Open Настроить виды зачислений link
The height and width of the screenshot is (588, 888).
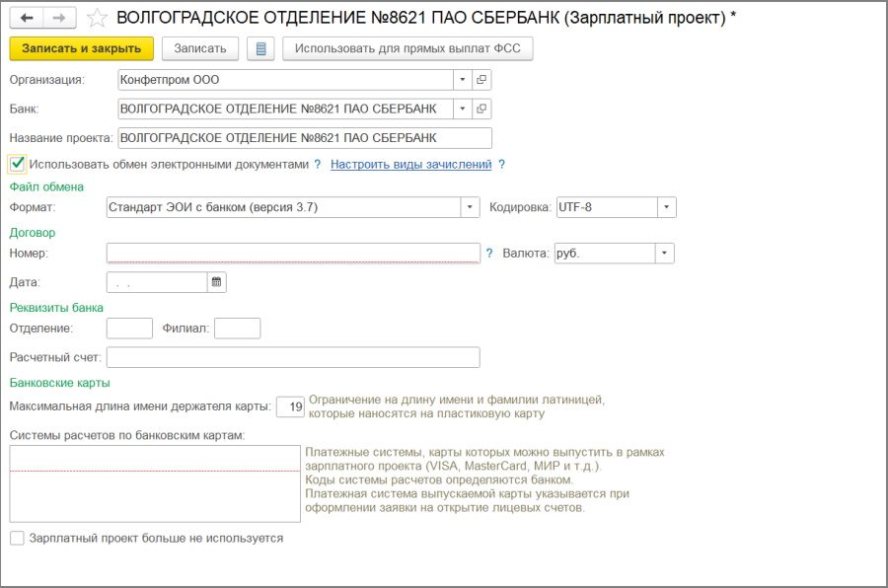(411, 165)
